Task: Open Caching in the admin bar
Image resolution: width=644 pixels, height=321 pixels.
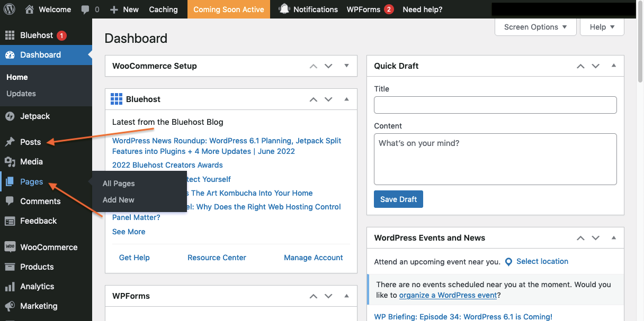Action: pyautogui.click(x=163, y=10)
